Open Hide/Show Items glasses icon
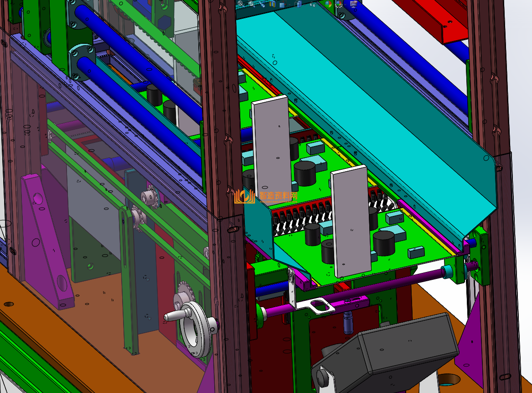 312,5
